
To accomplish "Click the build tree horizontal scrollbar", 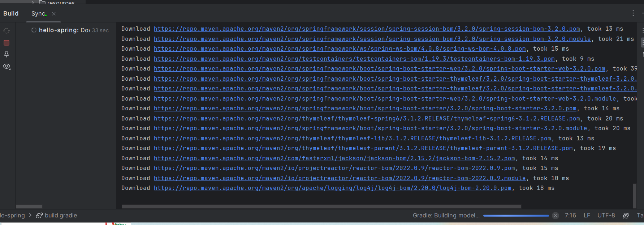I will pos(29,207).
